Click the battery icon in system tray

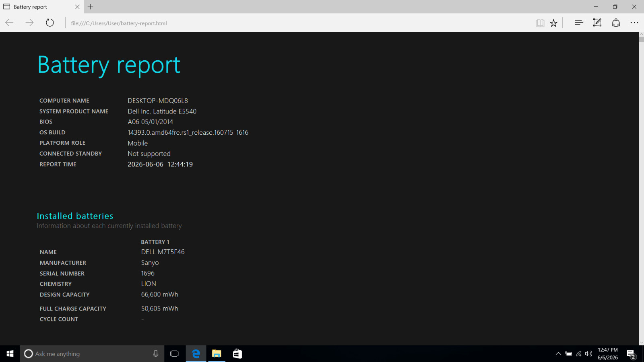pyautogui.click(x=568, y=354)
